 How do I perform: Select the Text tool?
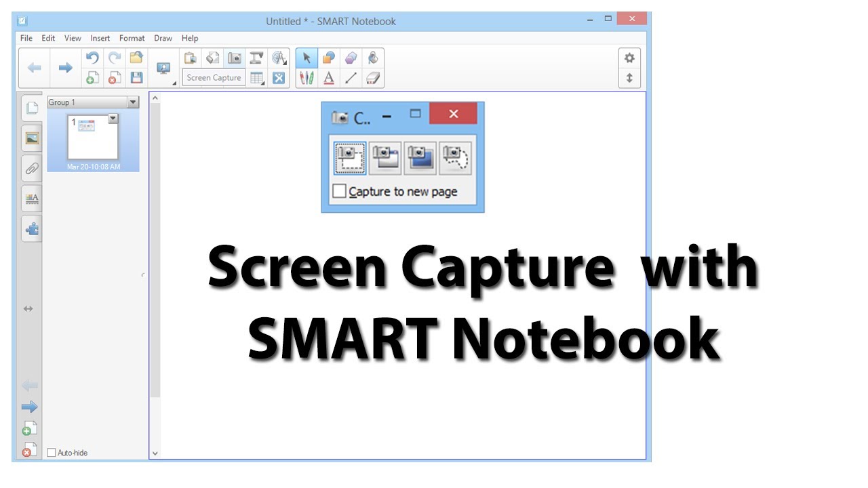(x=329, y=77)
